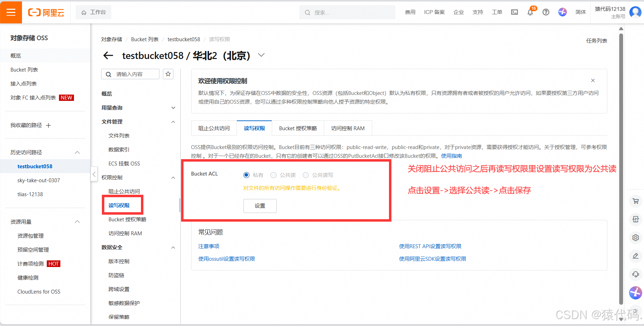Open the help question mark icon

(546, 12)
